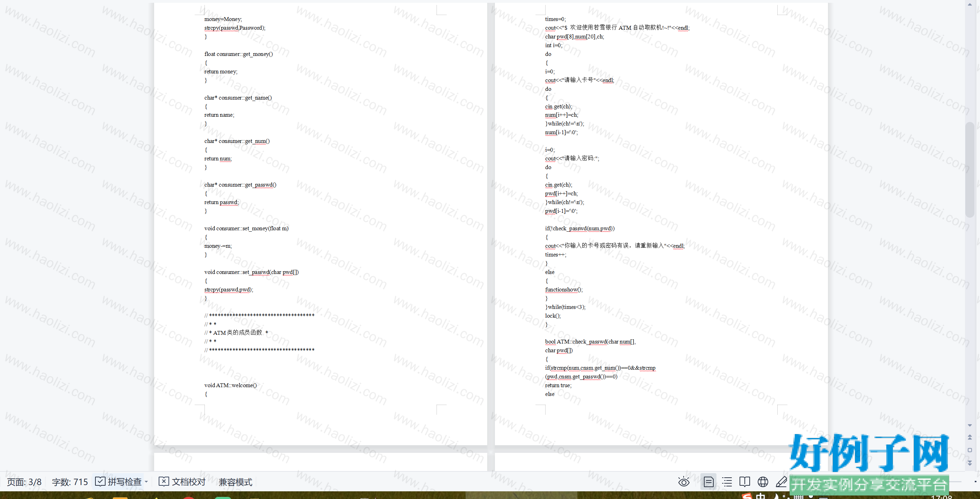Open reading layout book icon
This screenshot has height=499, width=980.
745,482
